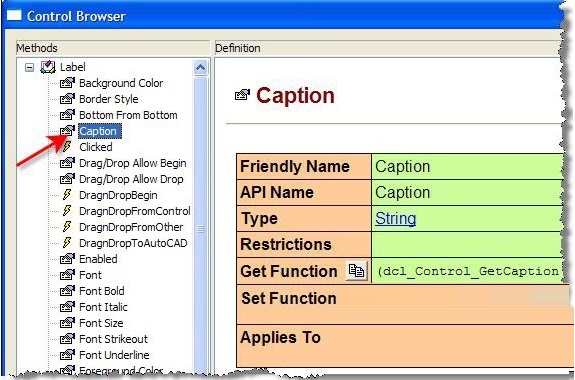575x380 pixels.
Task: Copy the Get Function code with copy button
Action: [356, 271]
